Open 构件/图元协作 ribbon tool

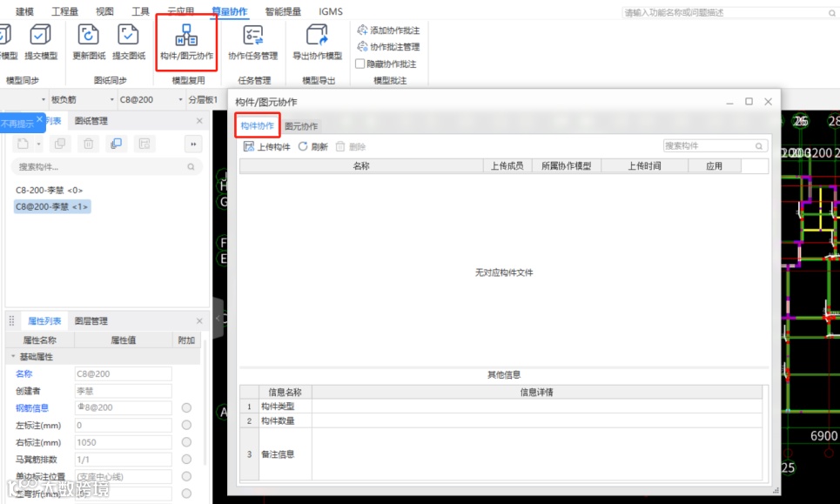pos(186,42)
